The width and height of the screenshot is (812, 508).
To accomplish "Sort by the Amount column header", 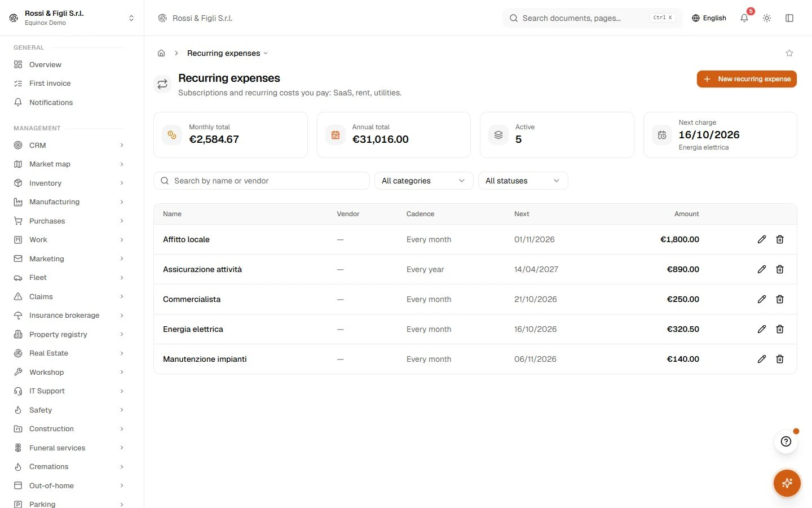I will (686, 214).
